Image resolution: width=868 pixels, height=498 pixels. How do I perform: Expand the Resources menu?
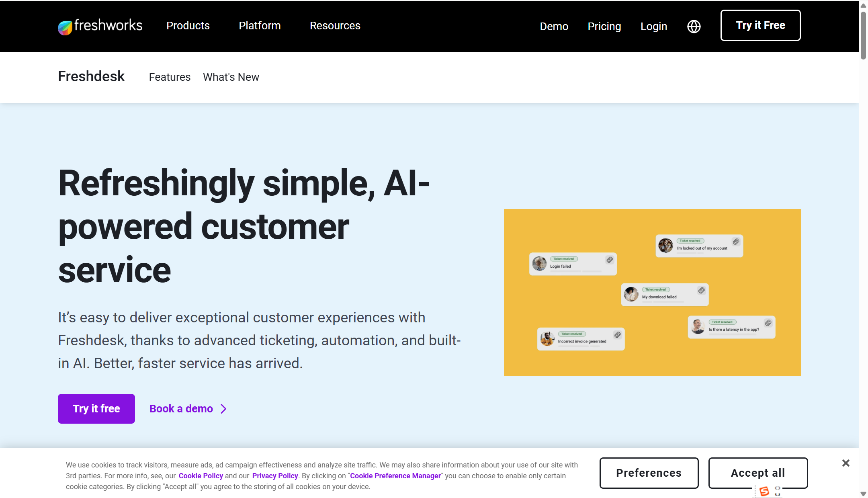click(x=335, y=26)
